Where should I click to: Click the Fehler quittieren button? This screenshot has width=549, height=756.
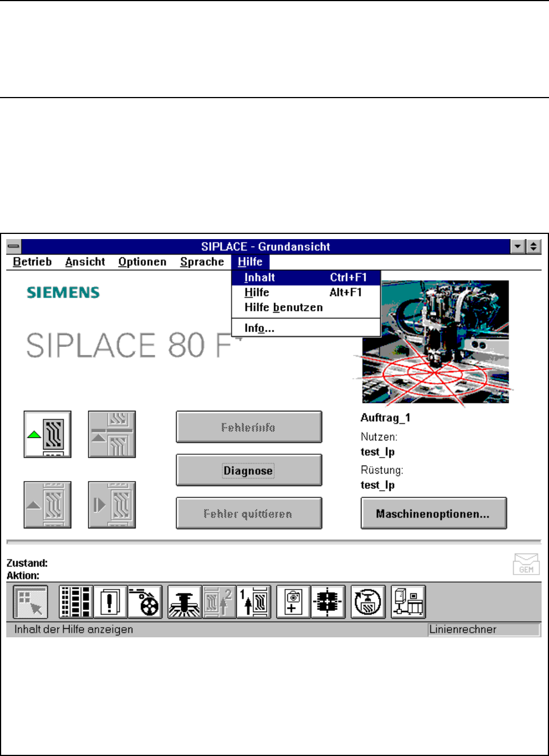[249, 514]
